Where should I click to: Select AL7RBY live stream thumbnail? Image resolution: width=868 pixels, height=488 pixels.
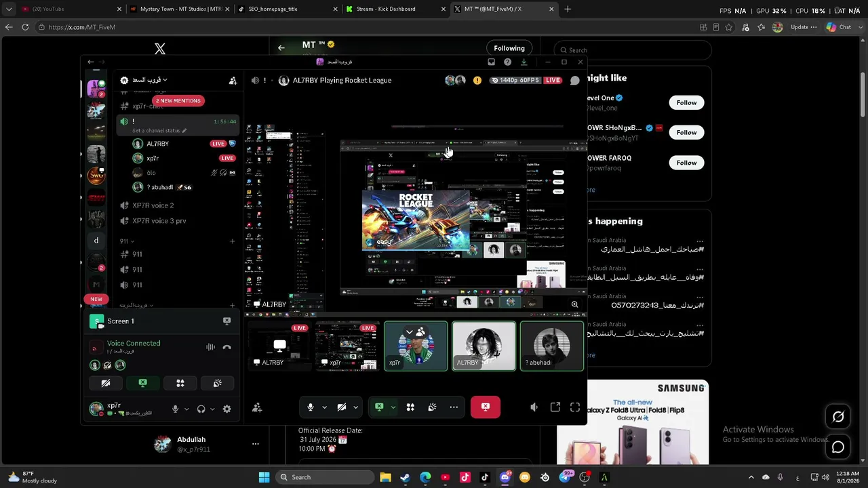point(280,346)
